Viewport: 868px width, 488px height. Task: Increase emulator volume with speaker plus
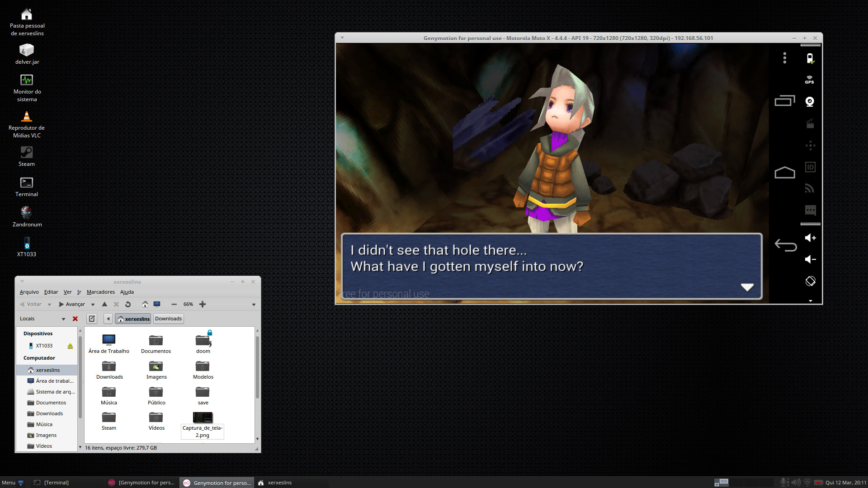click(x=810, y=238)
